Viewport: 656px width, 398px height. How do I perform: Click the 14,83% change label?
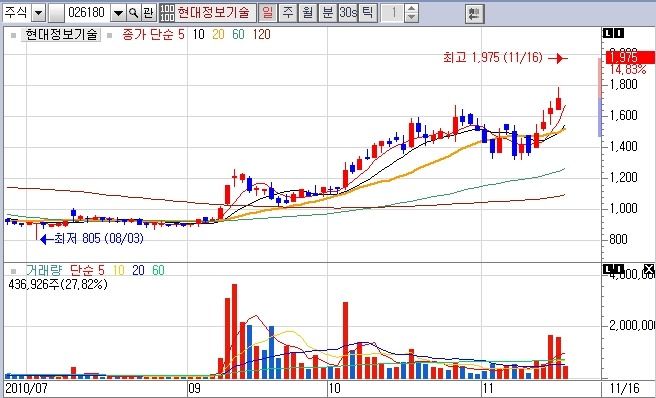pyautogui.click(x=628, y=69)
